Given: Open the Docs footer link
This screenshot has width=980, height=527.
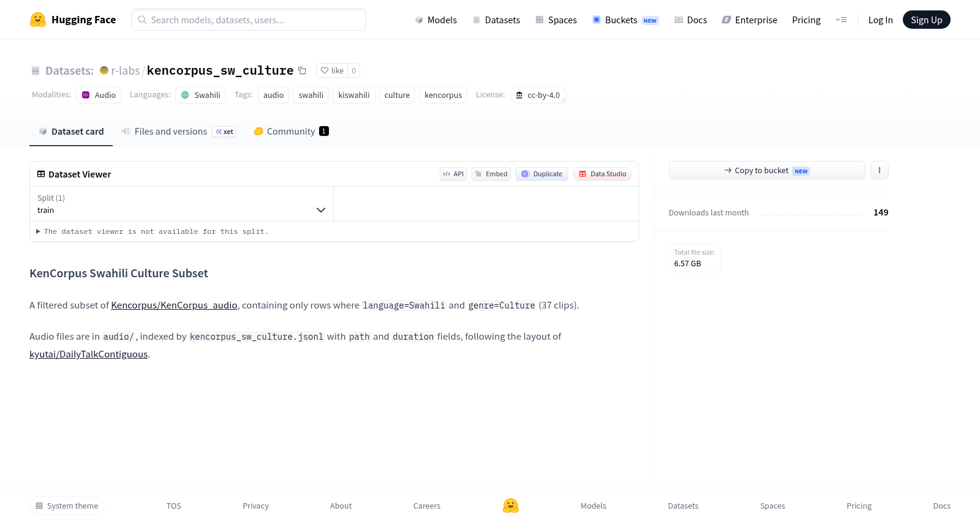Looking at the screenshot, I should click(x=942, y=506).
